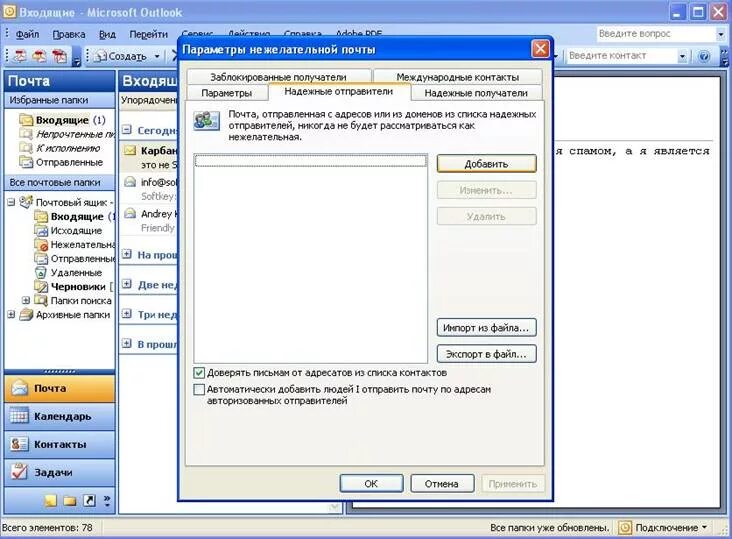Click the safe senders list box

pyautogui.click(x=310, y=258)
